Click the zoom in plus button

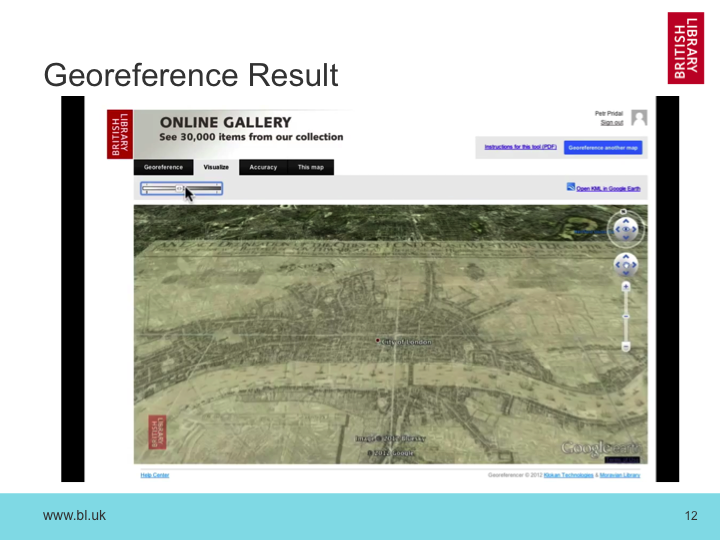click(626, 286)
